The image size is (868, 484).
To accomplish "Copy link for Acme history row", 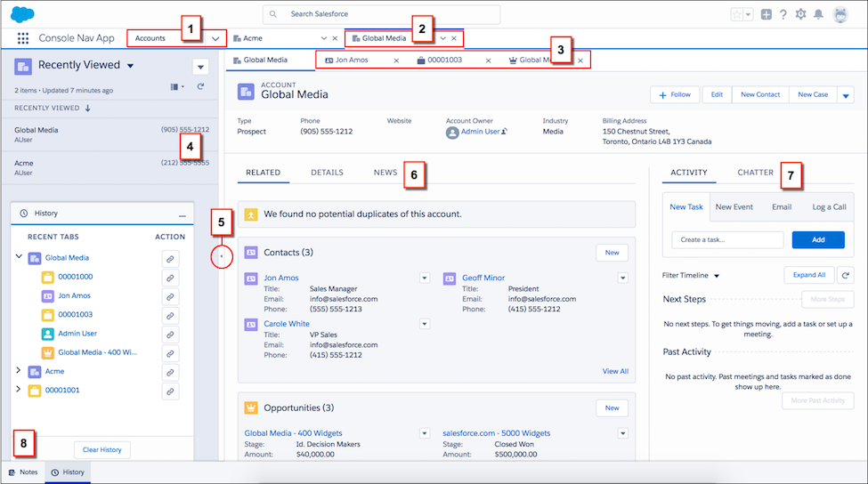I will pos(171,372).
